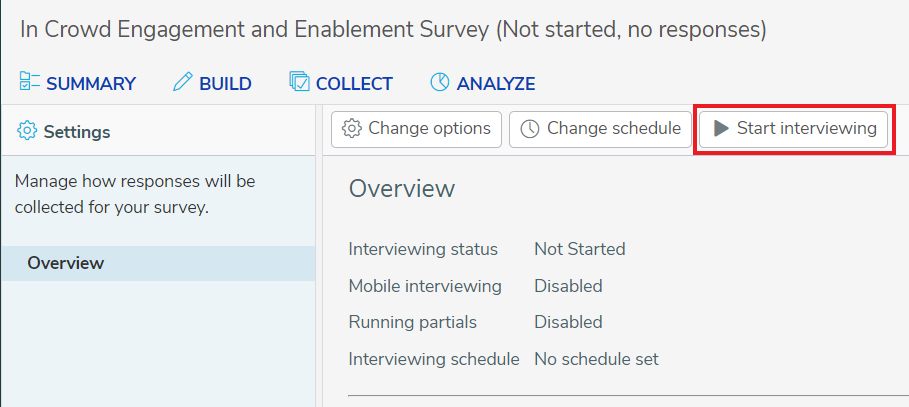
Task: Click the Start interviewing button
Action: (x=794, y=129)
